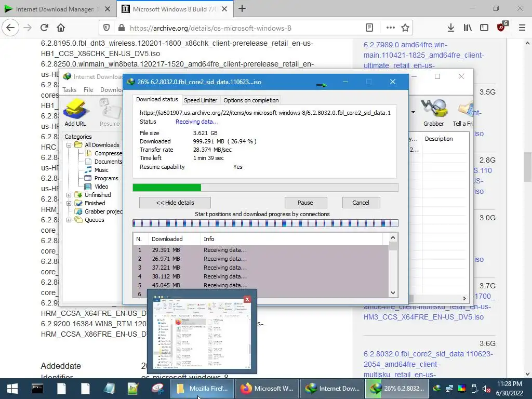
Task: Click the Add URL icon in IDM
Action: [x=75, y=112]
